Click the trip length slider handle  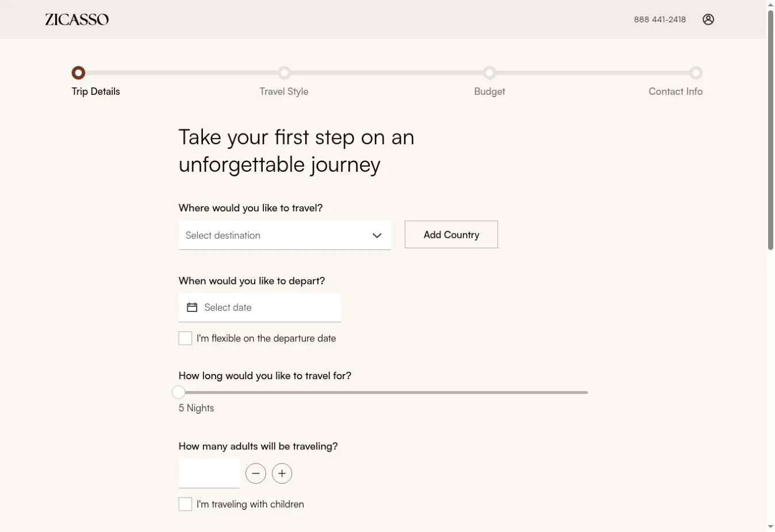(179, 392)
